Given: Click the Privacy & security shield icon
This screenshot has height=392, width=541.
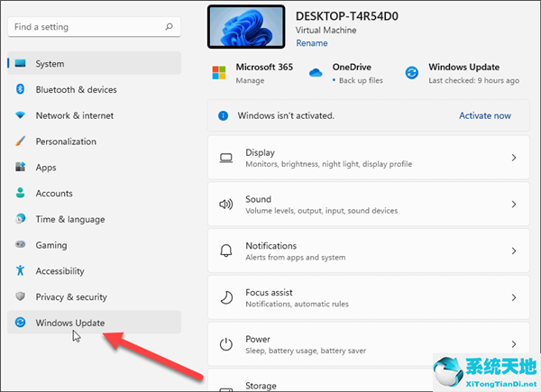Looking at the screenshot, I should (20, 297).
